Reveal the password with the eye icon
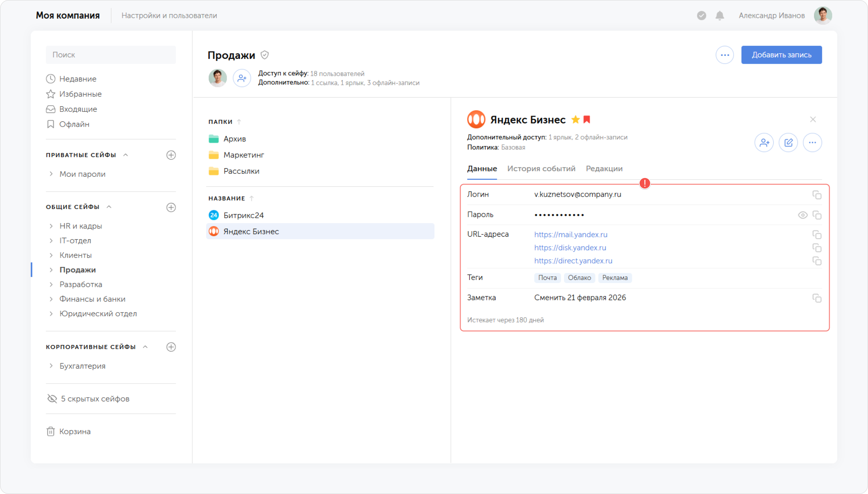This screenshot has height=494, width=868. click(x=803, y=215)
